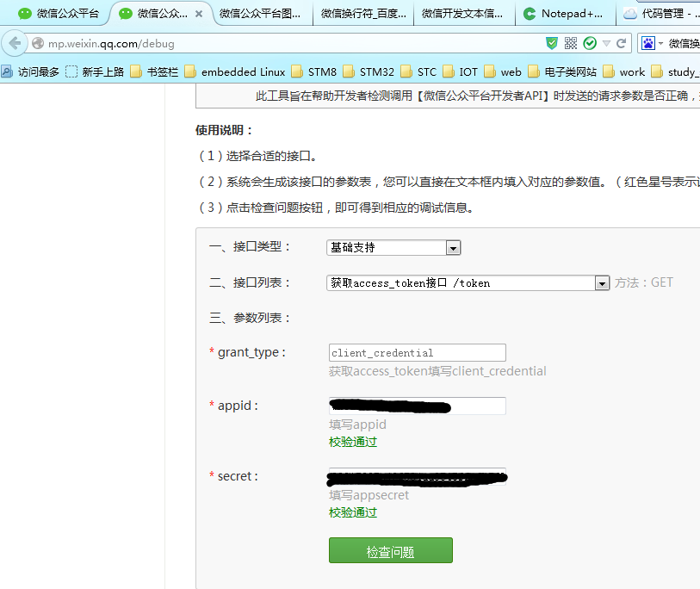
Task: Close the active 微信公众 tab
Action: [199, 14]
